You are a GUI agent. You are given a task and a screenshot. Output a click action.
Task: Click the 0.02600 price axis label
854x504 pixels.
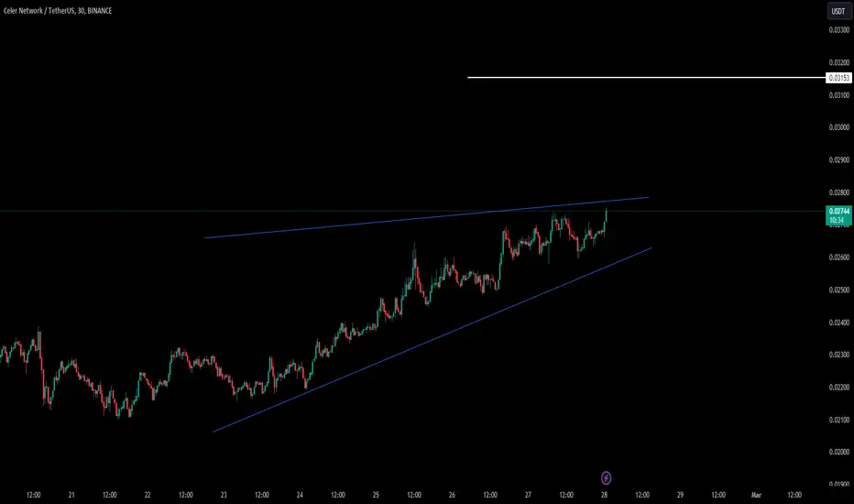click(x=838, y=257)
